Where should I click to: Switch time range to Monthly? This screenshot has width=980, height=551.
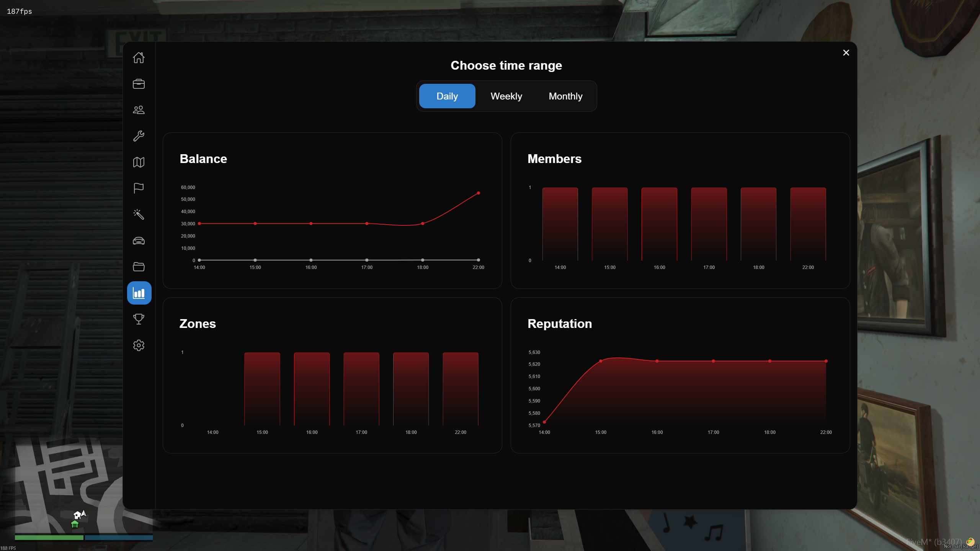(x=565, y=96)
